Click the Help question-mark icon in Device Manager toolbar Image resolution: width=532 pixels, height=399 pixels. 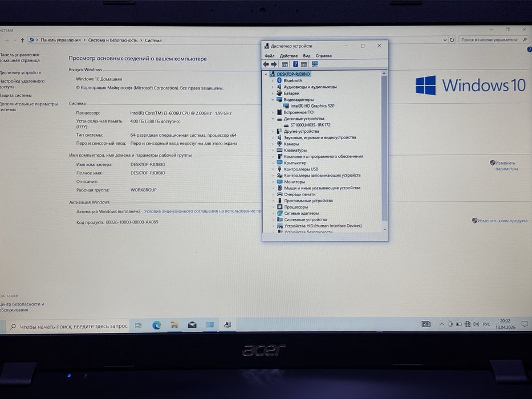pos(295,64)
